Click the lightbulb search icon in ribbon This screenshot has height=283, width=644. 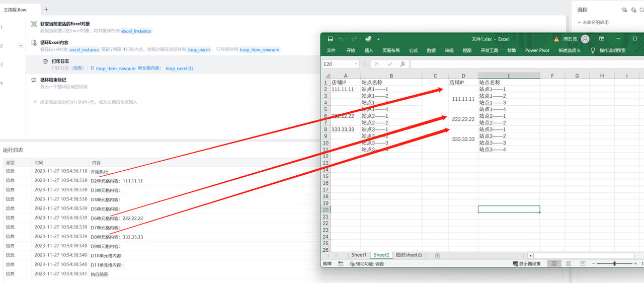(593, 50)
